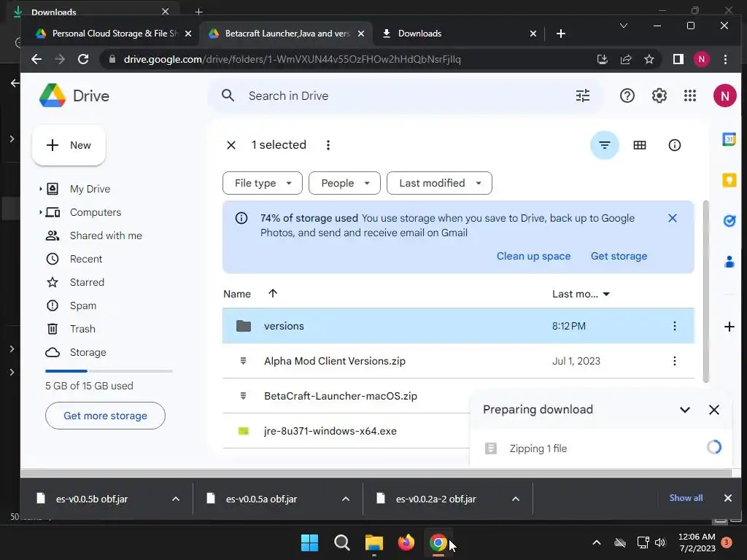Close the Preparing download panel
Image resolution: width=747 pixels, height=560 pixels.
click(x=713, y=410)
